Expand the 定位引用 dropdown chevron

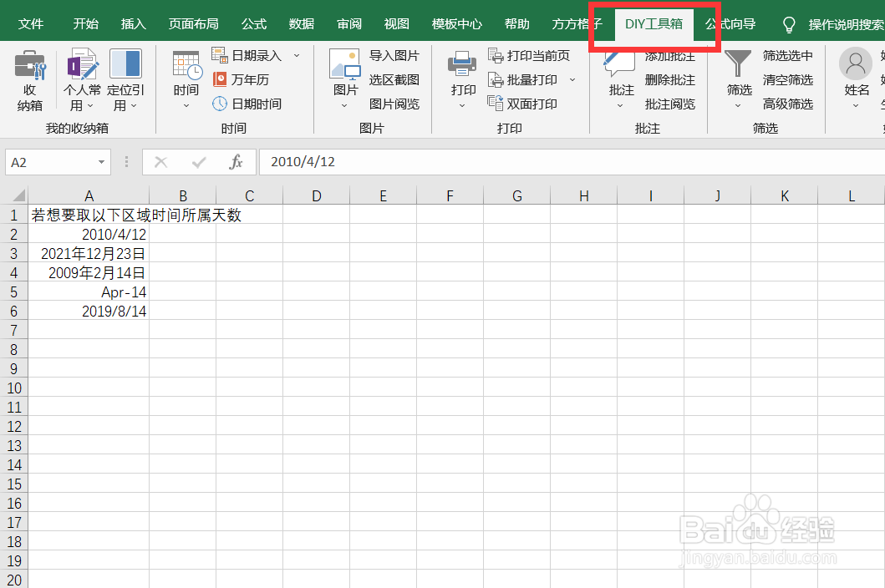tap(134, 105)
